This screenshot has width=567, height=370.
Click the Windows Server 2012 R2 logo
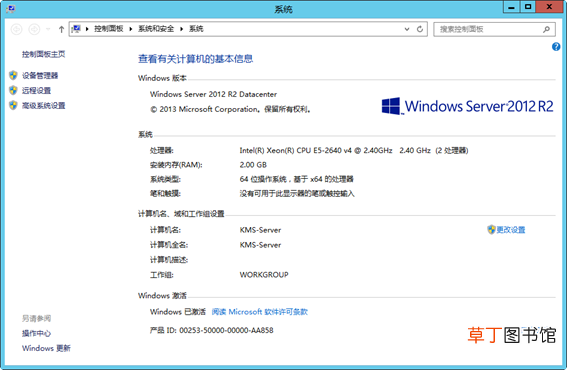(467, 106)
